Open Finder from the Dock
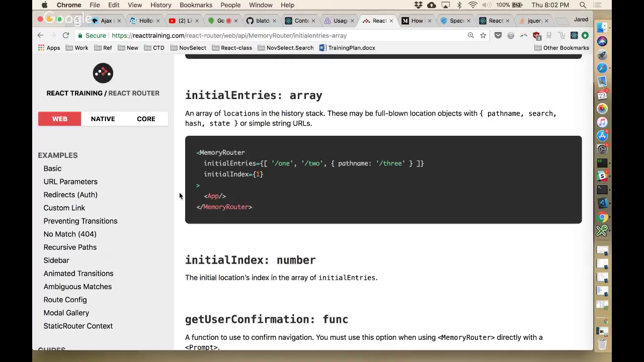The image size is (644, 362). [x=602, y=28]
